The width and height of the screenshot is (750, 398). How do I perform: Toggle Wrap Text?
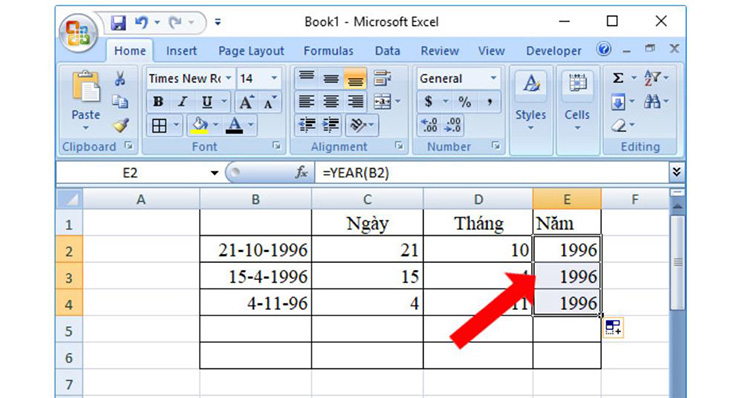(382, 77)
